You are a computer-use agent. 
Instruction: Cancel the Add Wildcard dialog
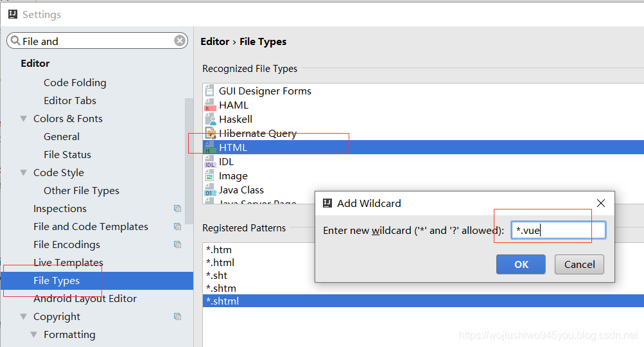tap(579, 264)
